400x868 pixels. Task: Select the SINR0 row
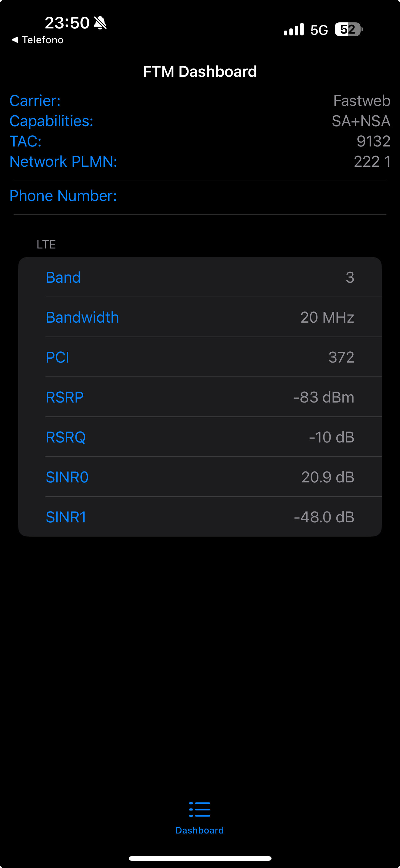click(200, 477)
